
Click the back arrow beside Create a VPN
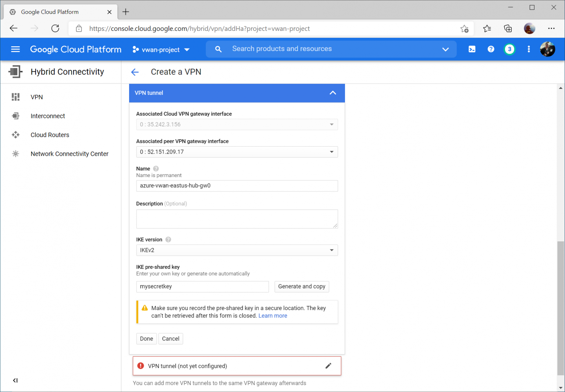coord(135,72)
